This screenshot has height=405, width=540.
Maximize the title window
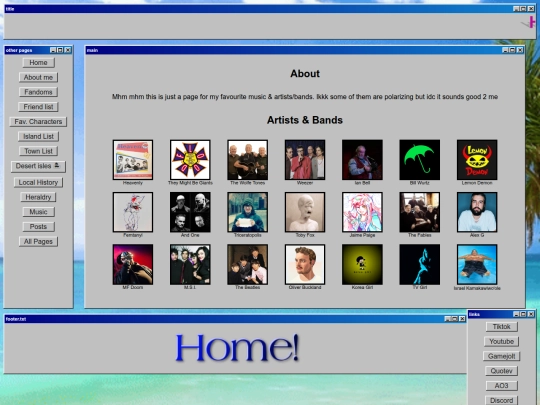(523, 9)
